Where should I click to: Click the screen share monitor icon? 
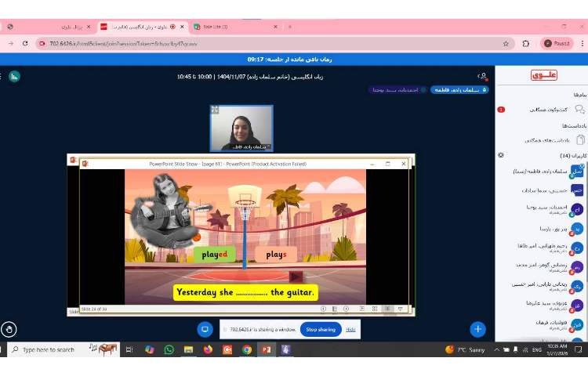[x=205, y=329]
